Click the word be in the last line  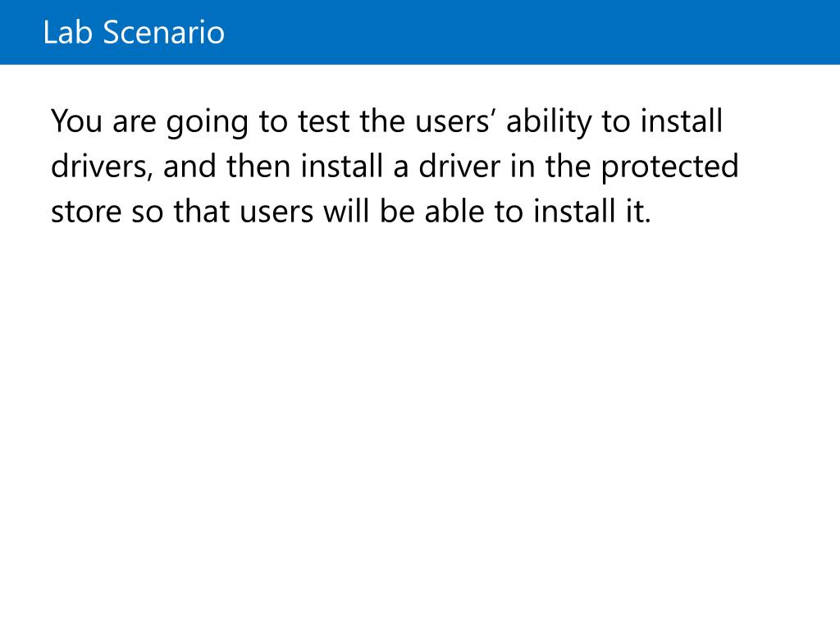(x=396, y=211)
